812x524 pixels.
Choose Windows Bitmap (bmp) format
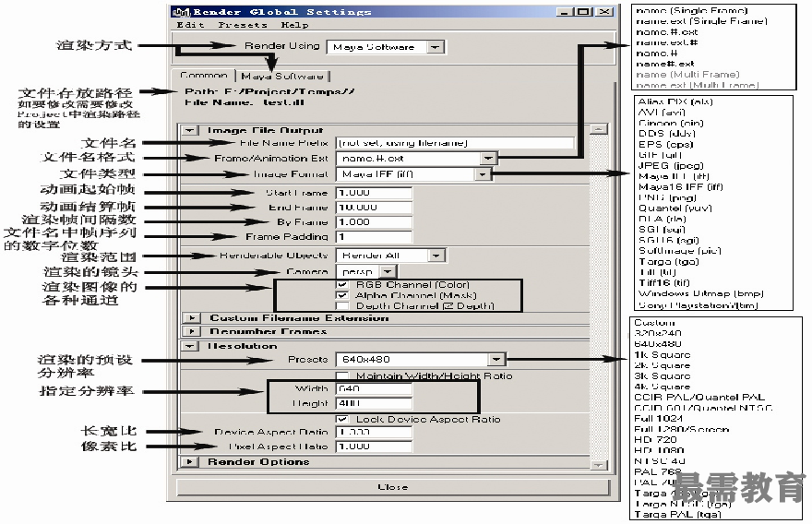(700, 293)
